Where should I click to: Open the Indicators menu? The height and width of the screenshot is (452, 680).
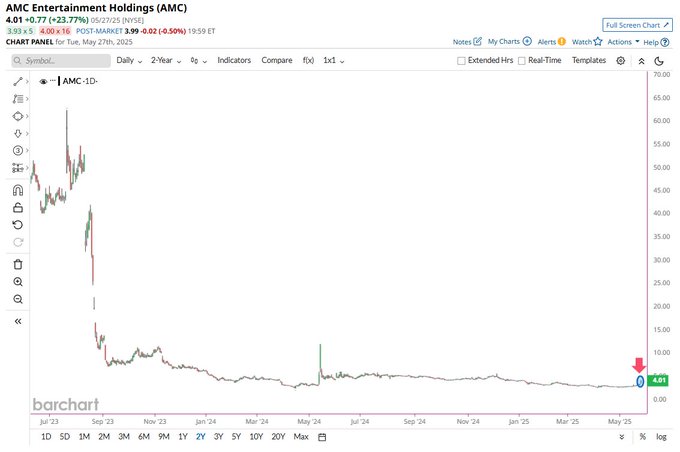[x=234, y=61]
